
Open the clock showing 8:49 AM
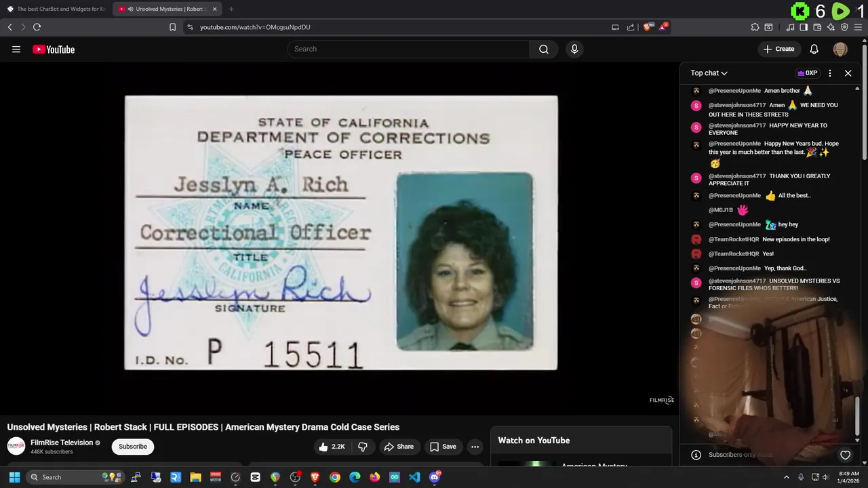point(849,477)
